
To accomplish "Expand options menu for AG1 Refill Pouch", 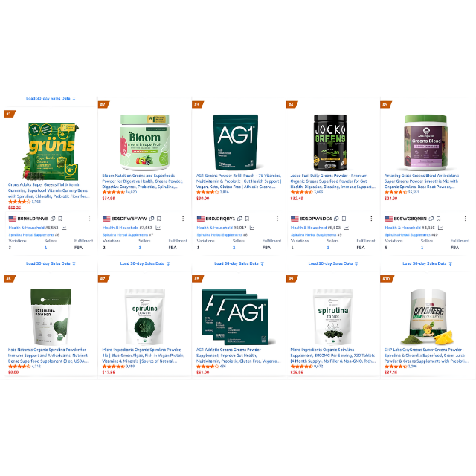I will pos(277,219).
